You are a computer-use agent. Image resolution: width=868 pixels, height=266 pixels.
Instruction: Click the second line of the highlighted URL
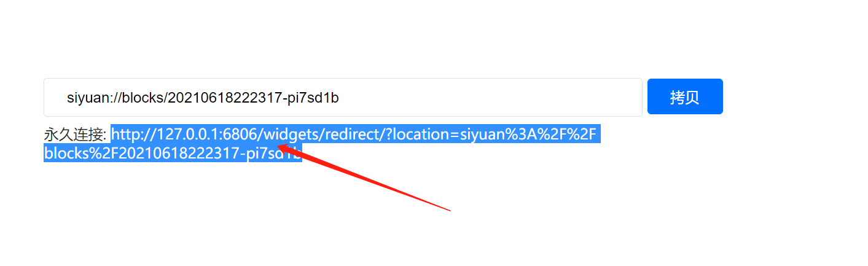(x=173, y=153)
